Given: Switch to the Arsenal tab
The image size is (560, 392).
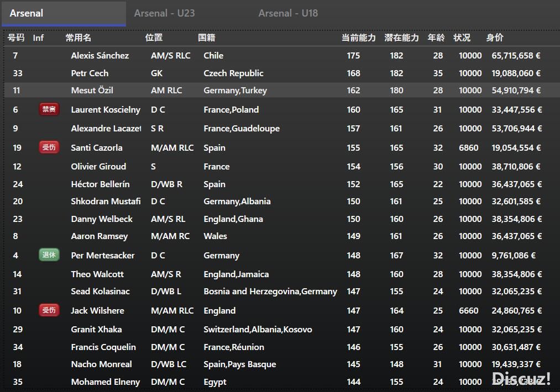Looking at the screenshot, I should tap(64, 13).
